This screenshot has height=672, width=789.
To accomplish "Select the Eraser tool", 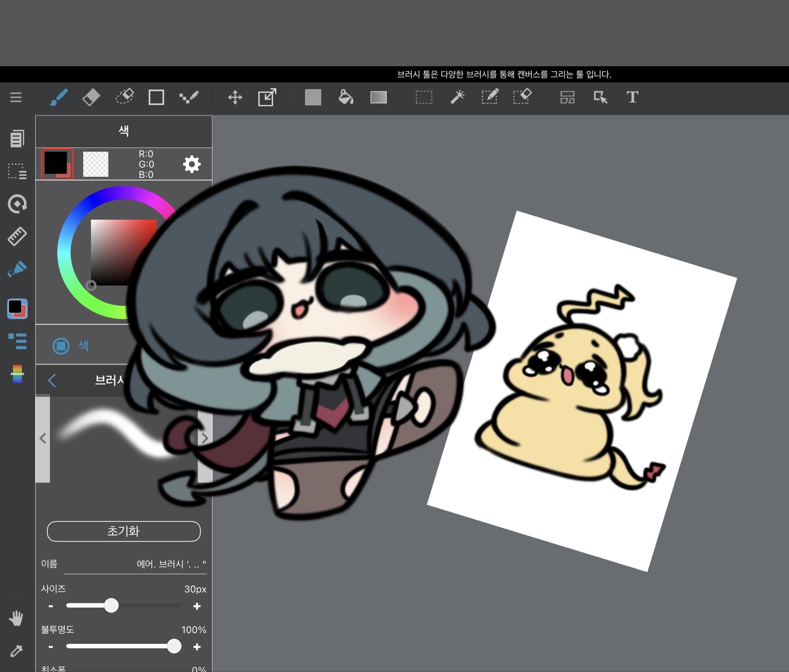I will [91, 97].
